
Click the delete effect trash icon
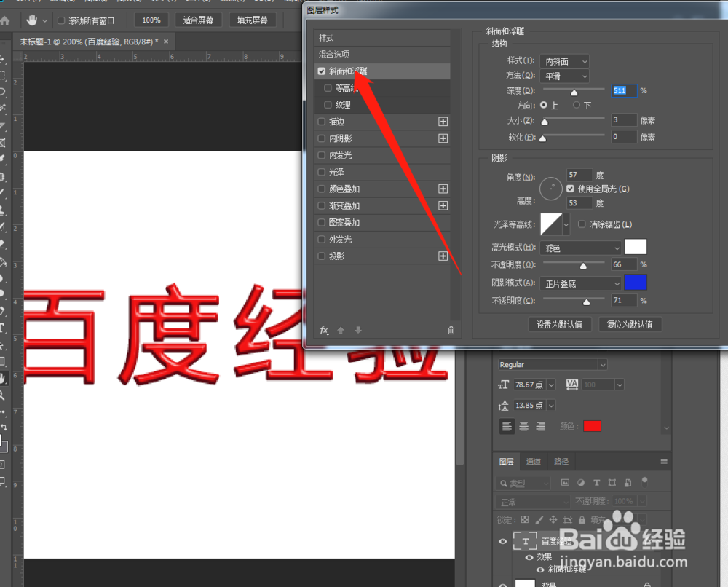pos(451,330)
